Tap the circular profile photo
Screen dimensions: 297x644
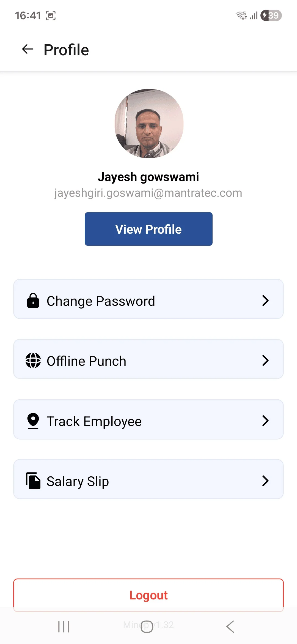pyautogui.click(x=149, y=124)
